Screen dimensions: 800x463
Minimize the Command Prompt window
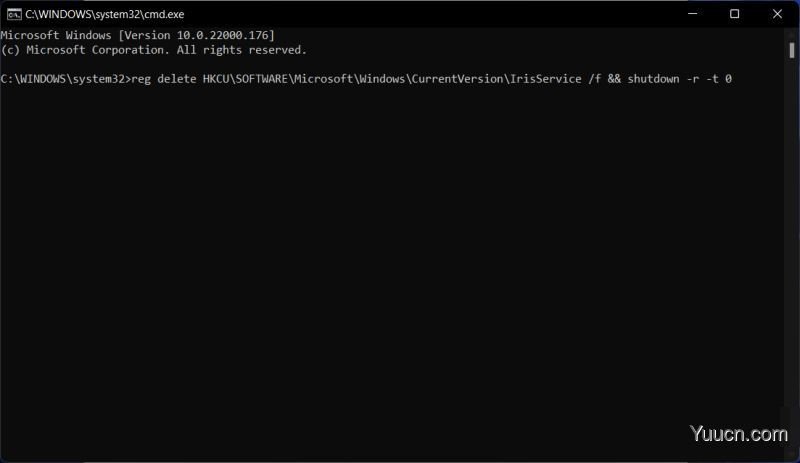pos(692,14)
